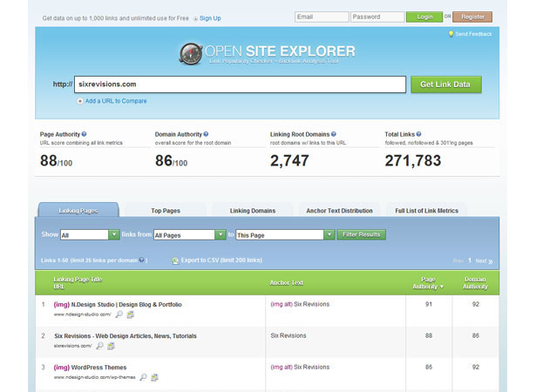Click the magnifier icon next to sixrevisions.com/ URL

[99, 346]
